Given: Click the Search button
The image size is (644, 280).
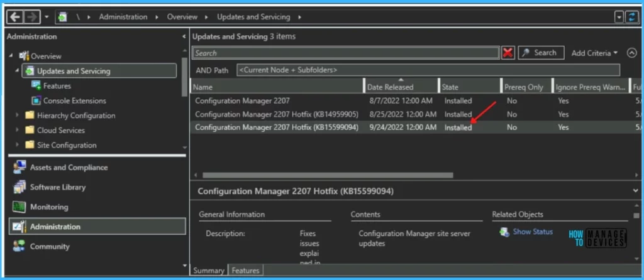Looking at the screenshot, I should [x=540, y=53].
